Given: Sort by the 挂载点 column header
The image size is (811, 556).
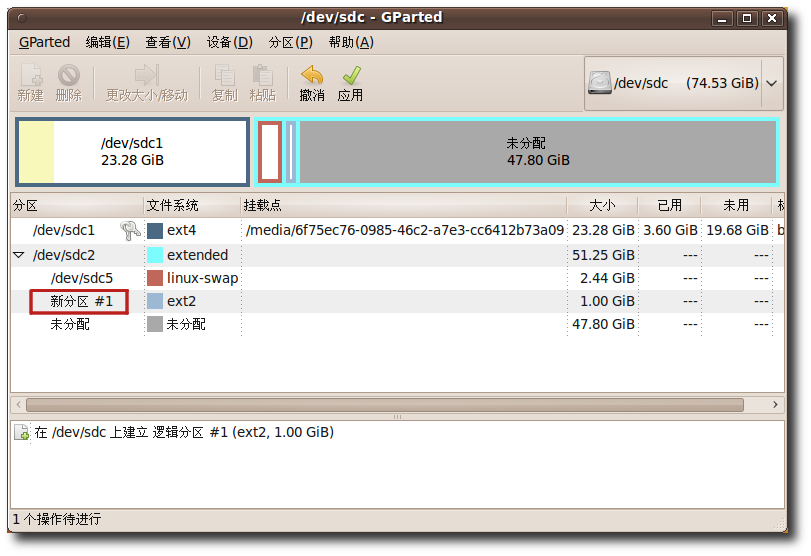Looking at the screenshot, I should pyautogui.click(x=403, y=205).
